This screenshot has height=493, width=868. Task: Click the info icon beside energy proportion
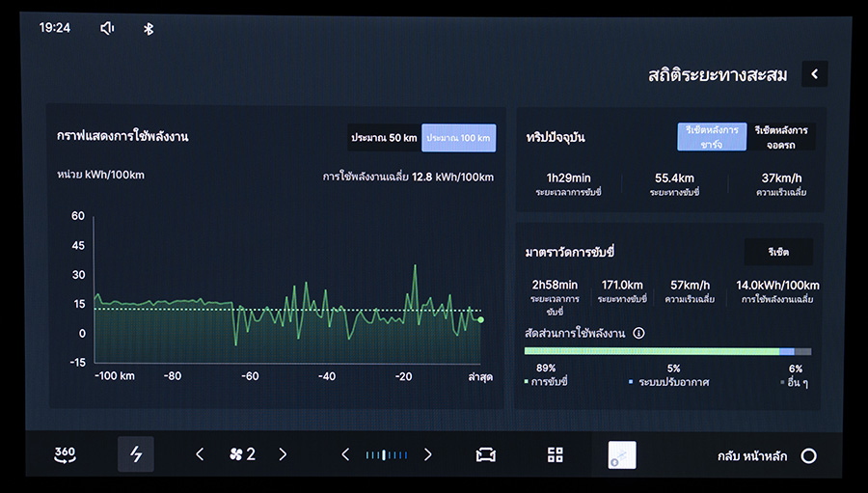coord(638,334)
